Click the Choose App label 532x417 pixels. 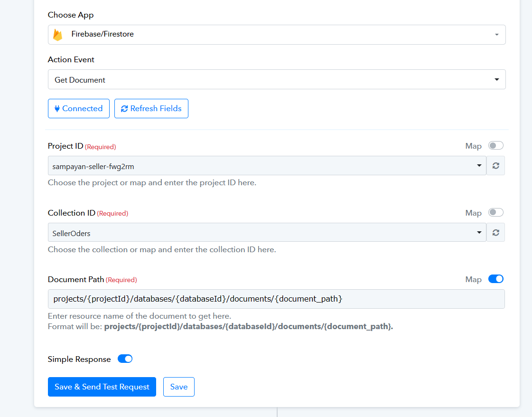pyautogui.click(x=71, y=15)
